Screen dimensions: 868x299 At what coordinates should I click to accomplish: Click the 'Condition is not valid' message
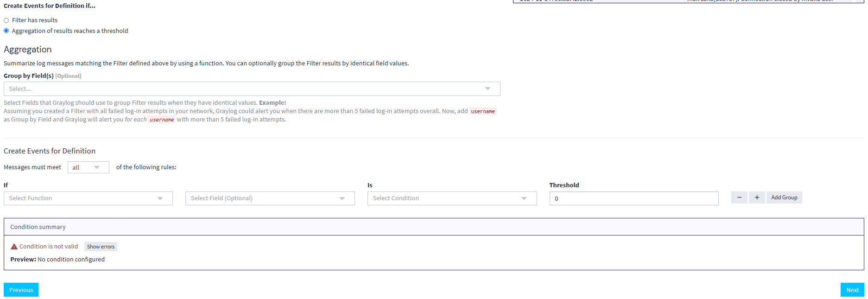tap(49, 247)
